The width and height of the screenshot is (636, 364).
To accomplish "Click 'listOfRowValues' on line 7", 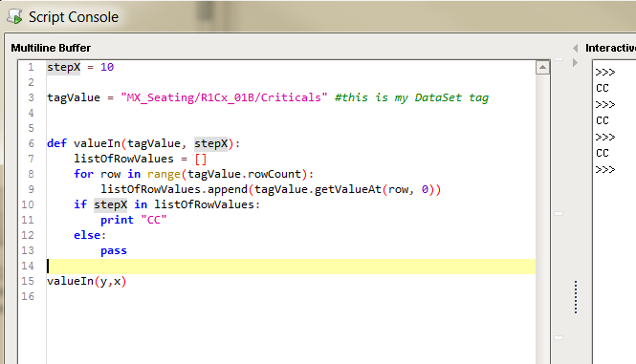I will (x=123, y=159).
